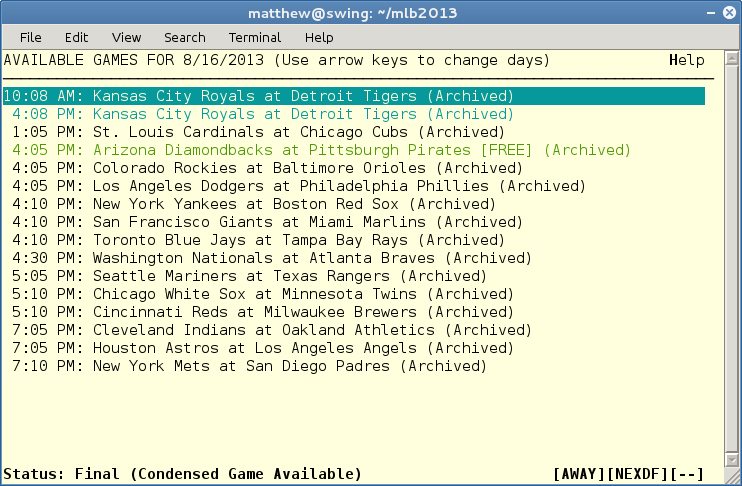
Task: Open the Edit menu
Action: [76, 37]
